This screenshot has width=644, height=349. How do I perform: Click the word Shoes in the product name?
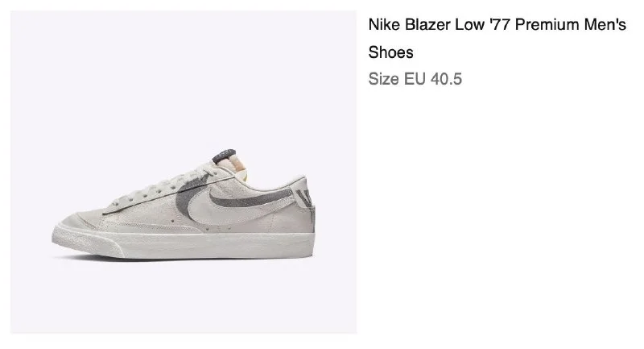click(390, 52)
